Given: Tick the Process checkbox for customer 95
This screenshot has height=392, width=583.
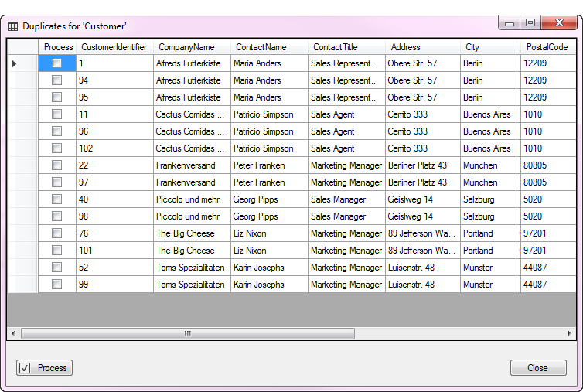Looking at the screenshot, I should (57, 97).
